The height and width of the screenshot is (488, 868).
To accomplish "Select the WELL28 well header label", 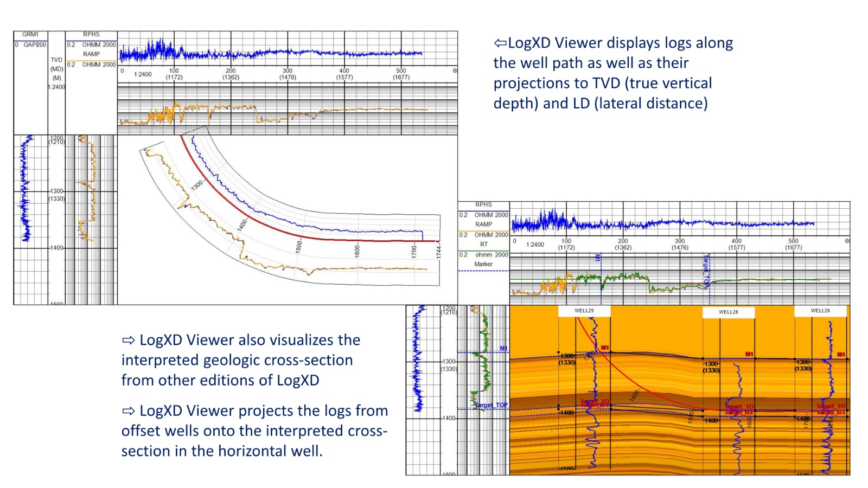I will click(729, 312).
